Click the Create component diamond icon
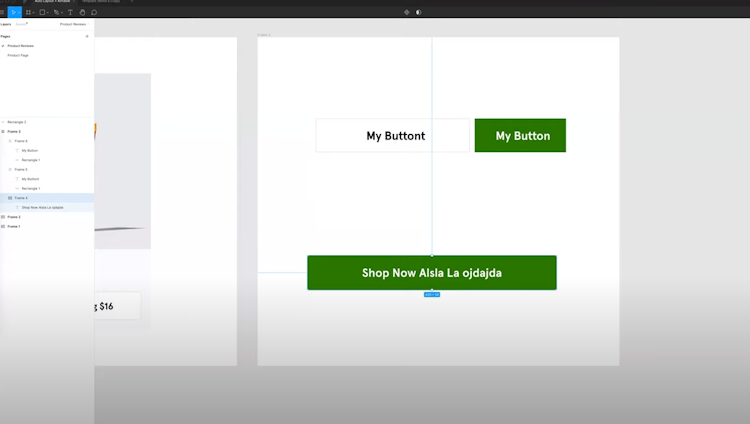 (x=407, y=12)
